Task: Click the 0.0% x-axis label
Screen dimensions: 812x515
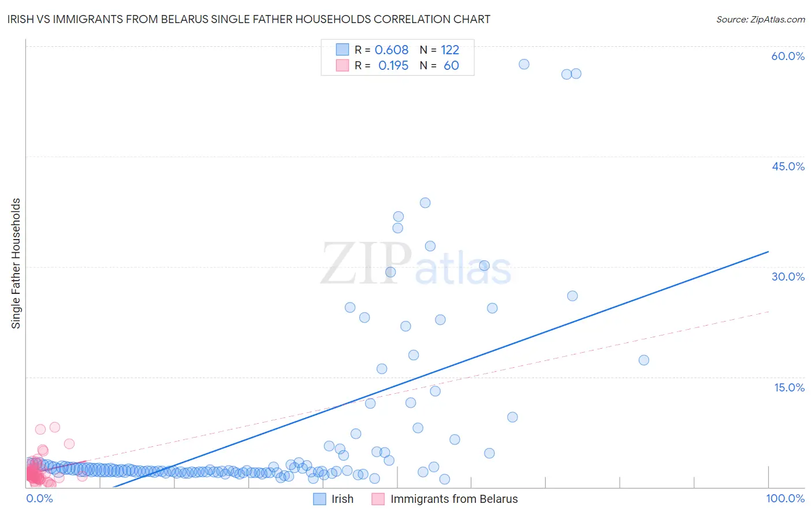Action: (40, 498)
